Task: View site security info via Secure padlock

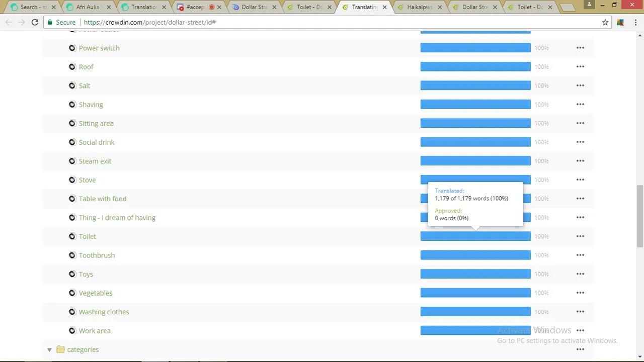Action: tap(61, 22)
